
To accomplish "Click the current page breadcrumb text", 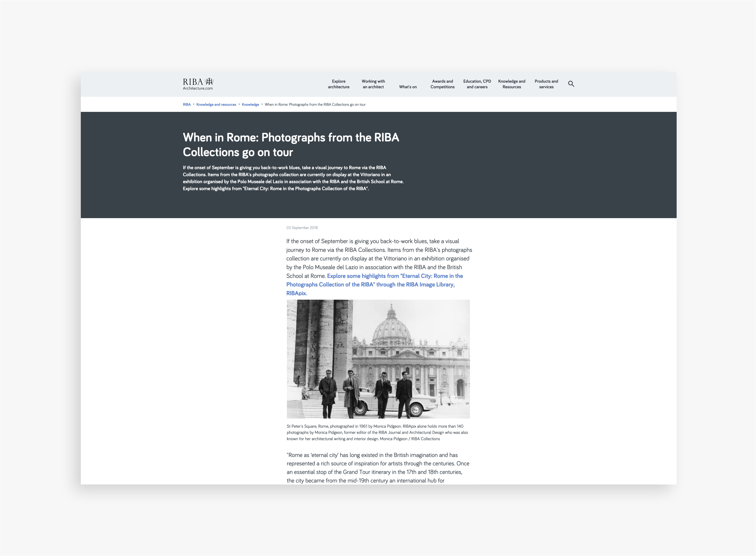I will [x=315, y=105].
